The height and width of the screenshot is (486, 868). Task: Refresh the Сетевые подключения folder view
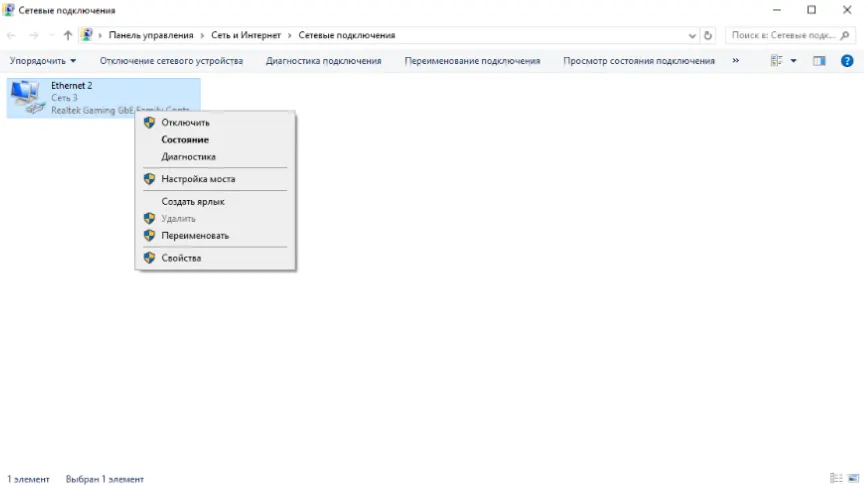click(708, 35)
